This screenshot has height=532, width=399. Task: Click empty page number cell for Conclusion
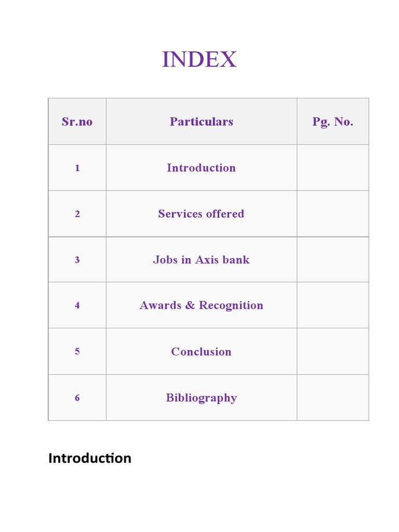pos(332,352)
